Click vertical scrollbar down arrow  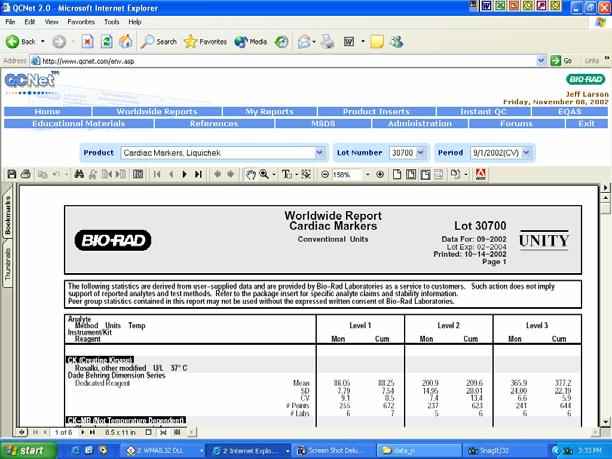[x=605, y=422]
